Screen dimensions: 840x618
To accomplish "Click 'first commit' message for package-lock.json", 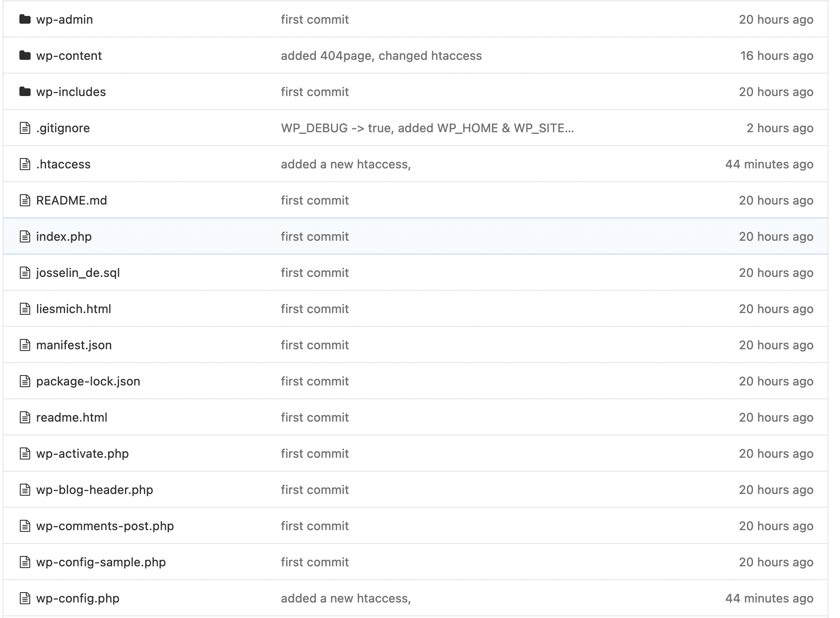I will point(315,382).
